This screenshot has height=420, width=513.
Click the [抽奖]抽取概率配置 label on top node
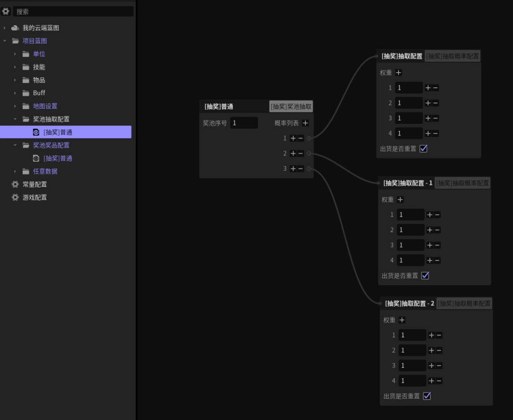452,56
